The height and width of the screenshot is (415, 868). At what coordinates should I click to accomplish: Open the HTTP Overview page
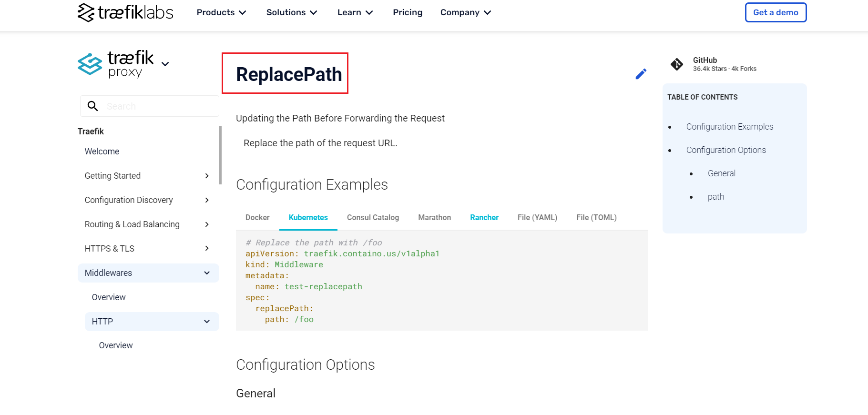116,345
